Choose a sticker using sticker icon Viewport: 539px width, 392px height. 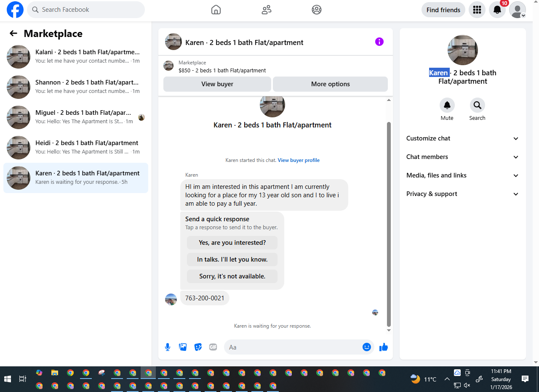click(x=198, y=347)
